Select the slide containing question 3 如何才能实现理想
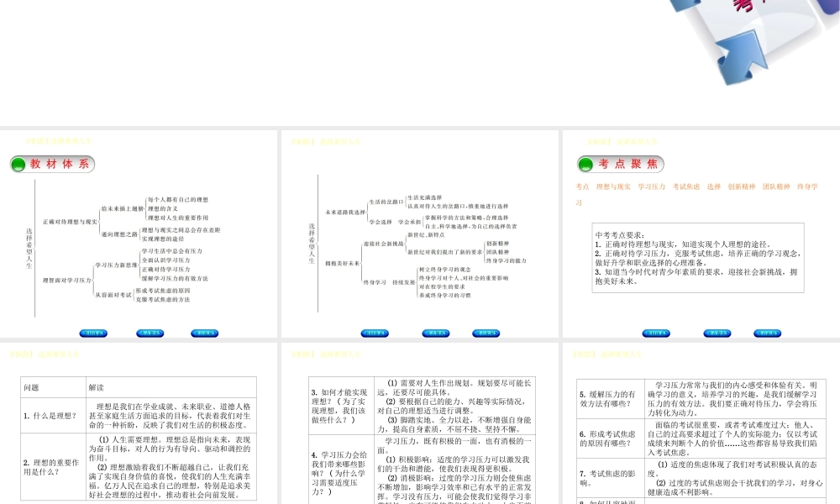 (x=419, y=423)
